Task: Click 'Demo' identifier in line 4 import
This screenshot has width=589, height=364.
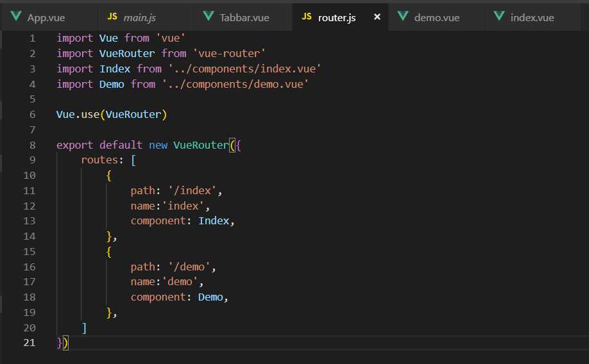Action: pos(112,85)
